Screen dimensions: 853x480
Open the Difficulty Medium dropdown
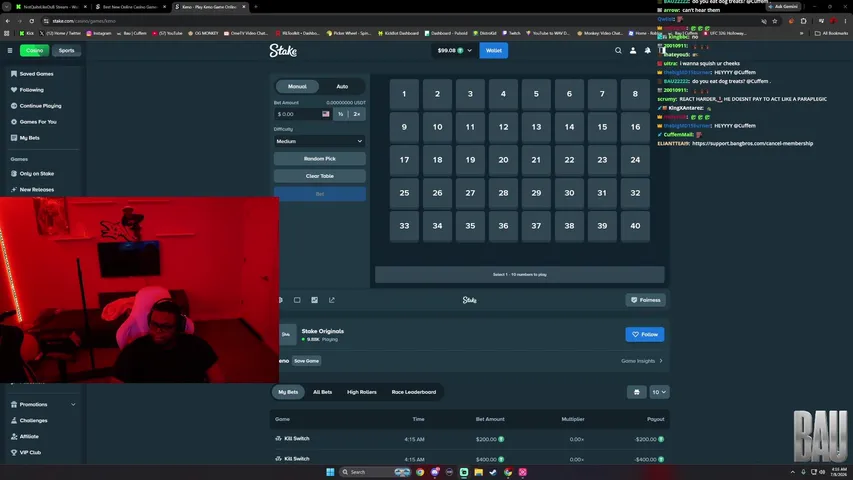pos(319,141)
